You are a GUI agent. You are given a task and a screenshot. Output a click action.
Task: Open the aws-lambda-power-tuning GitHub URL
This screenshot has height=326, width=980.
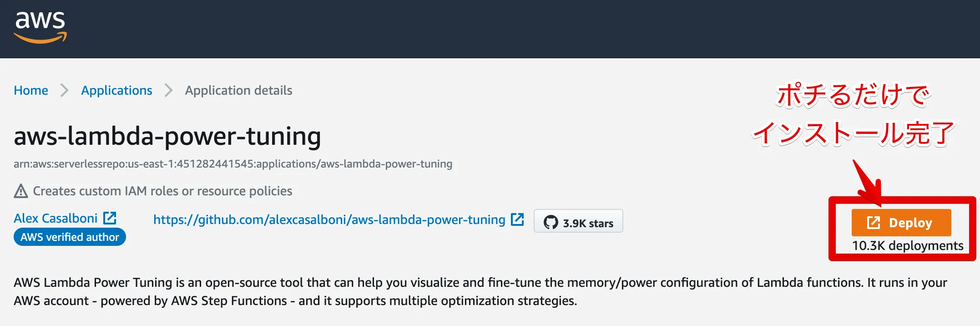pos(329,220)
